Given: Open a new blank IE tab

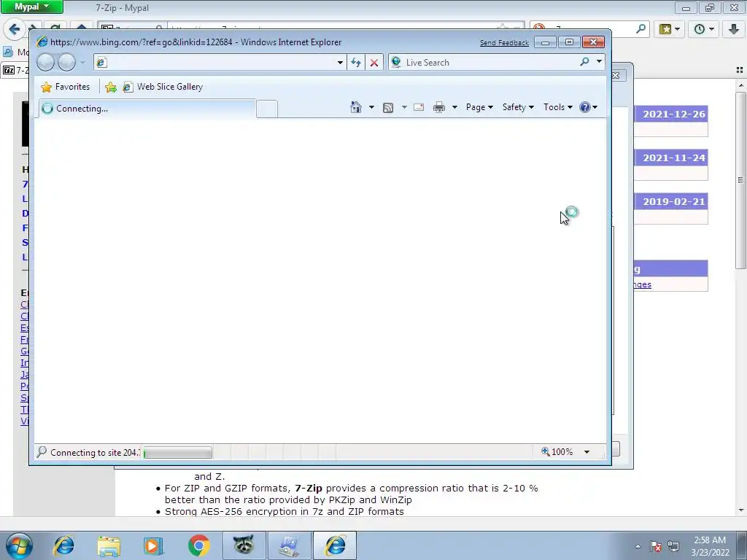Looking at the screenshot, I should point(267,109).
